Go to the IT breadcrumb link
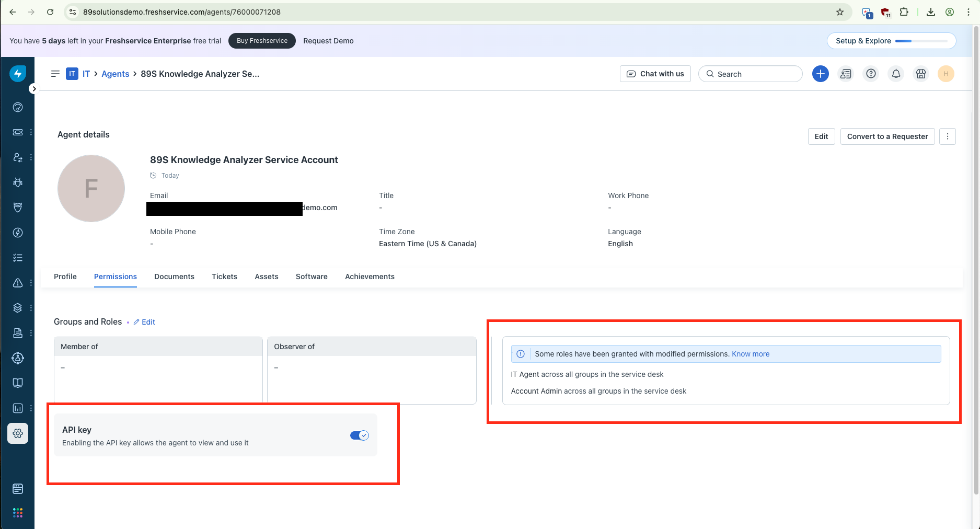Screen dimensions: 980x529 pyautogui.click(x=86, y=74)
